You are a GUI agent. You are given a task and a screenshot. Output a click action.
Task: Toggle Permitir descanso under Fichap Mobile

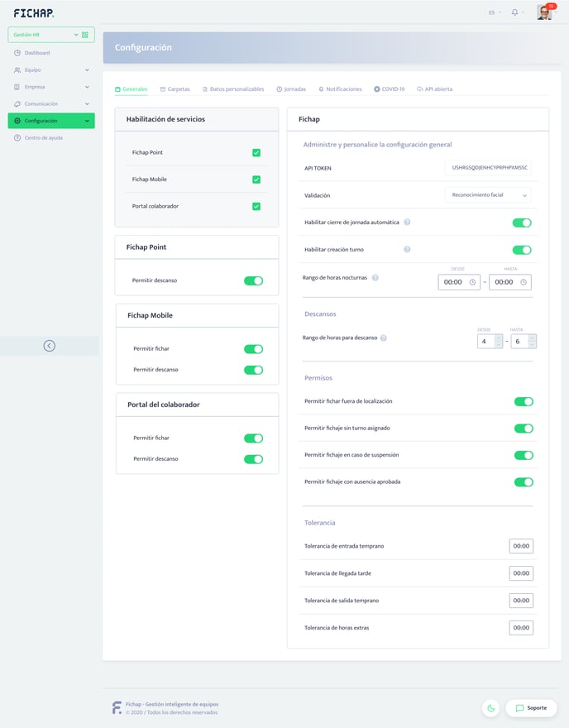(x=253, y=370)
